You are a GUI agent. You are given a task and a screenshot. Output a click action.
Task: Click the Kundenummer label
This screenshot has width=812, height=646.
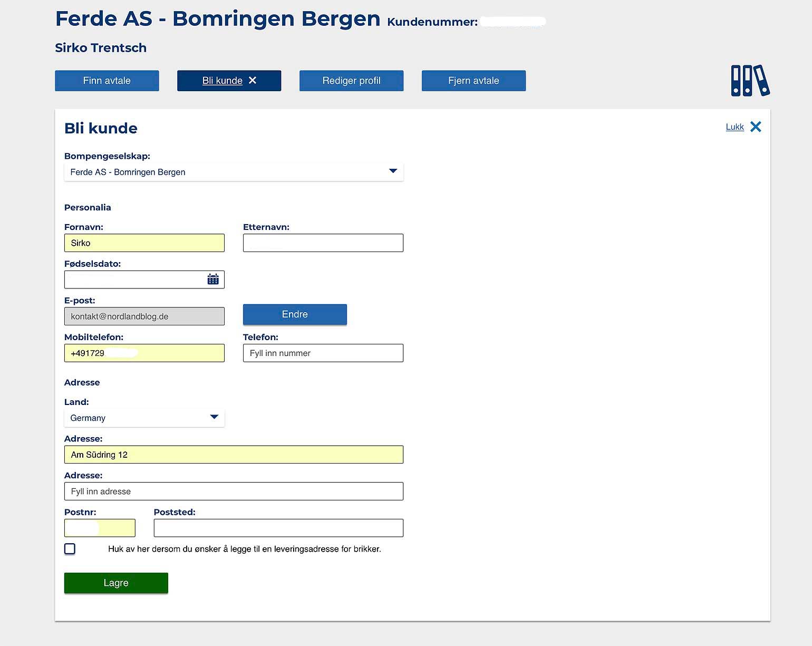click(x=432, y=22)
